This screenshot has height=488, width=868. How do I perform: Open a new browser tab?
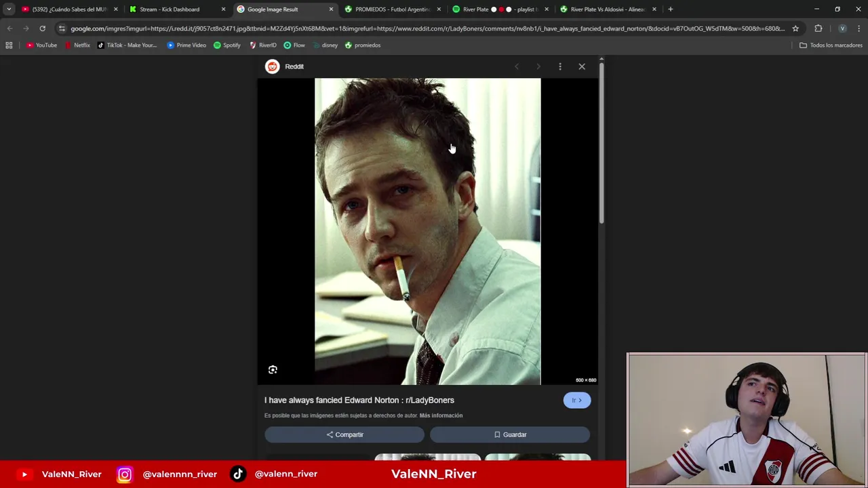pos(671,9)
